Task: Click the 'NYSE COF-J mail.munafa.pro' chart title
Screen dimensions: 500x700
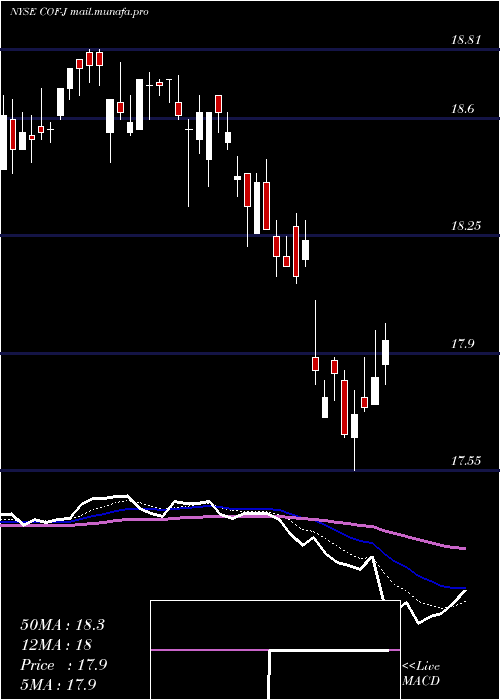Action: point(79,12)
